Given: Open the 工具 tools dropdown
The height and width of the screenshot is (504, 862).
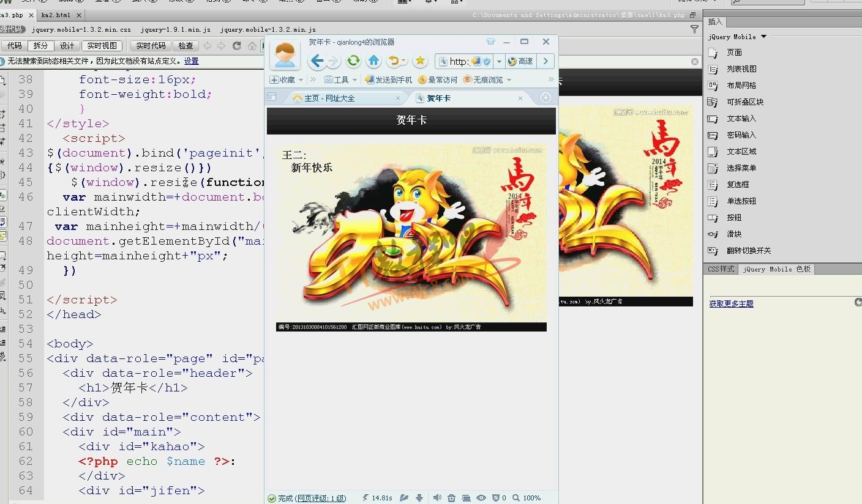Looking at the screenshot, I should (340, 80).
